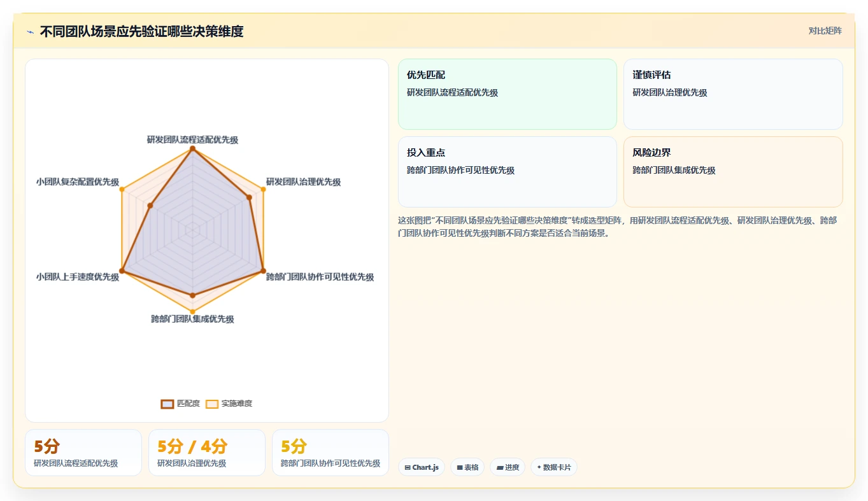Image resolution: width=868 pixels, height=501 pixels.
Task: Click 跨部门团队集成优先级 text in 风险边界 card
Action: tap(674, 170)
